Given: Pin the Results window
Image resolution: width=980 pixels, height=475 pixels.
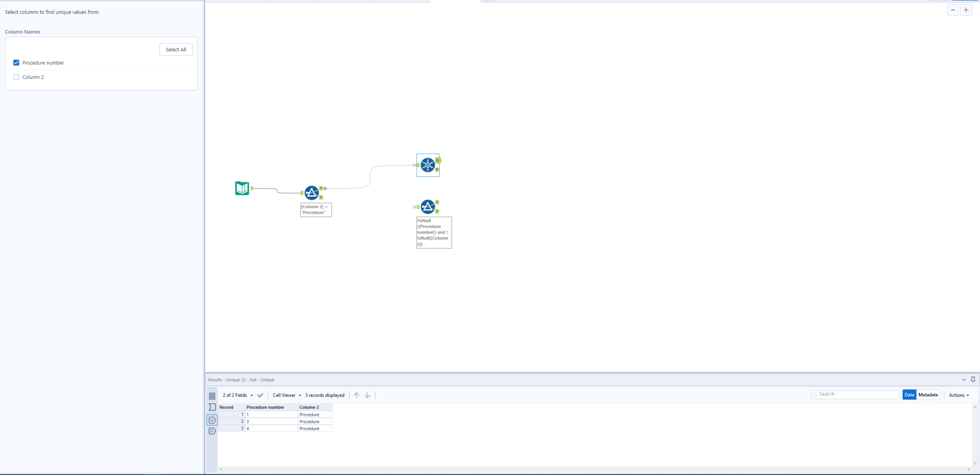Looking at the screenshot, I should click(x=973, y=379).
